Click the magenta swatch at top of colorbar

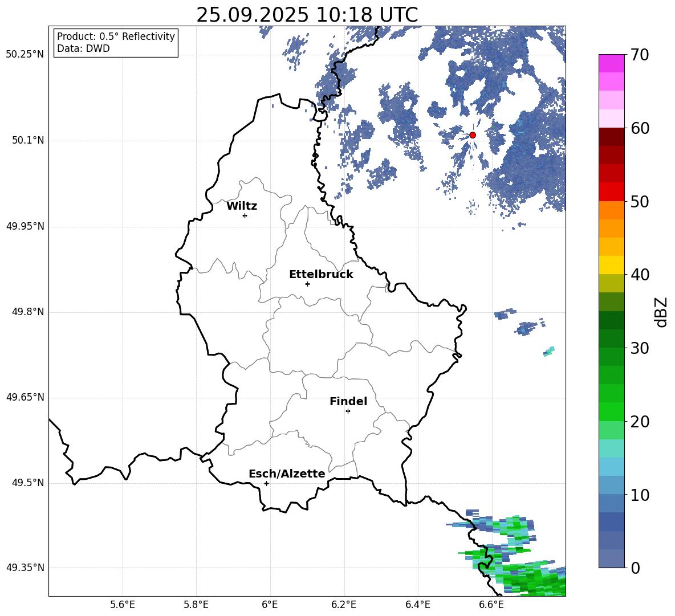(611, 64)
